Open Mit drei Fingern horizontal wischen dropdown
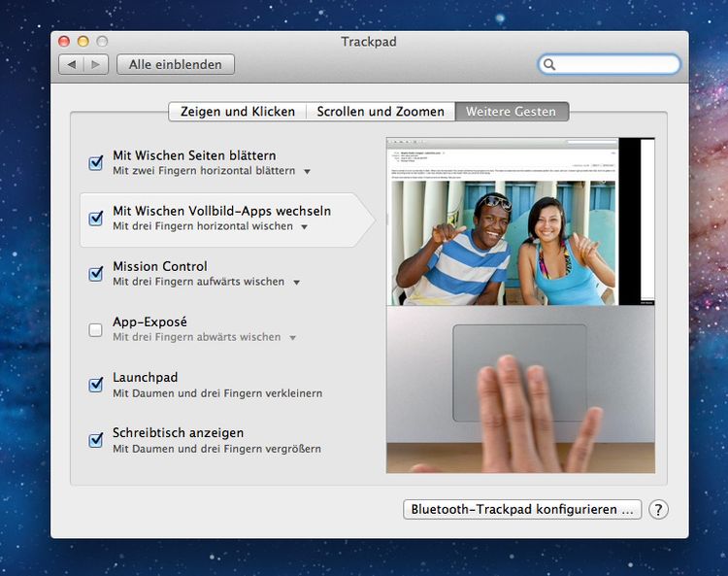 pos(304,227)
